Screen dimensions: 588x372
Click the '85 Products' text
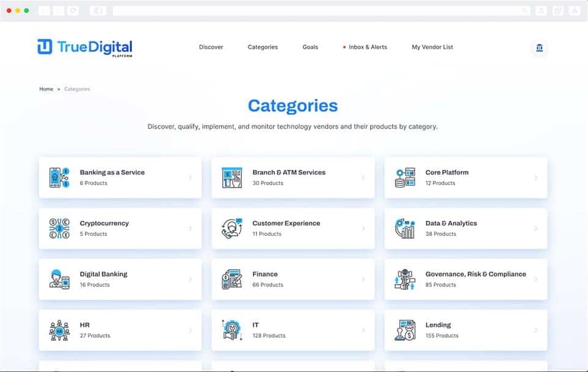coord(441,285)
